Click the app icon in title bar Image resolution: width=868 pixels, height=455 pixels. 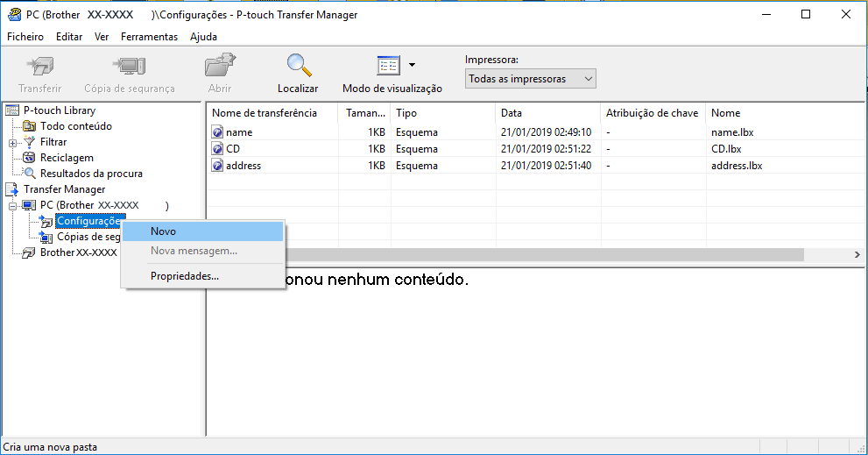click(x=14, y=14)
